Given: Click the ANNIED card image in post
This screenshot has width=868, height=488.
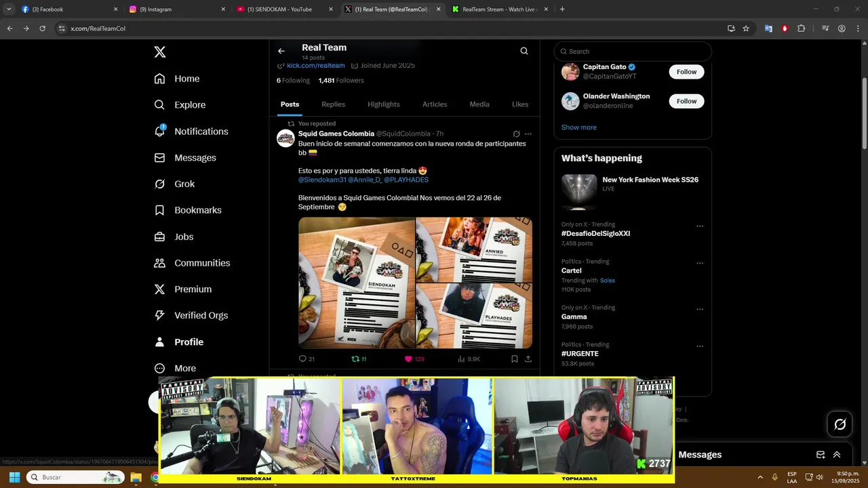Looking at the screenshot, I should point(474,249).
